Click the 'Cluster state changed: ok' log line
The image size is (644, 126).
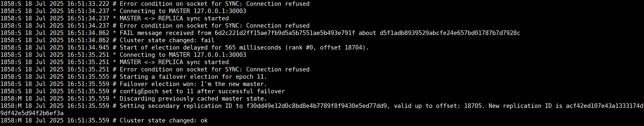[104, 120]
